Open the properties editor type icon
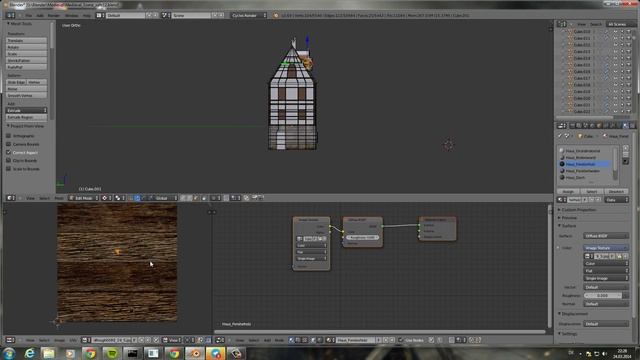The image size is (640, 360). (x=562, y=126)
